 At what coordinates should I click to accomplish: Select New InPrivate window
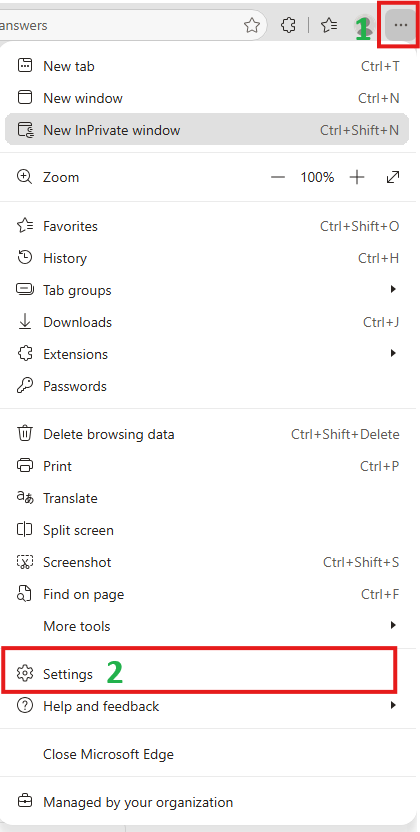coord(207,129)
